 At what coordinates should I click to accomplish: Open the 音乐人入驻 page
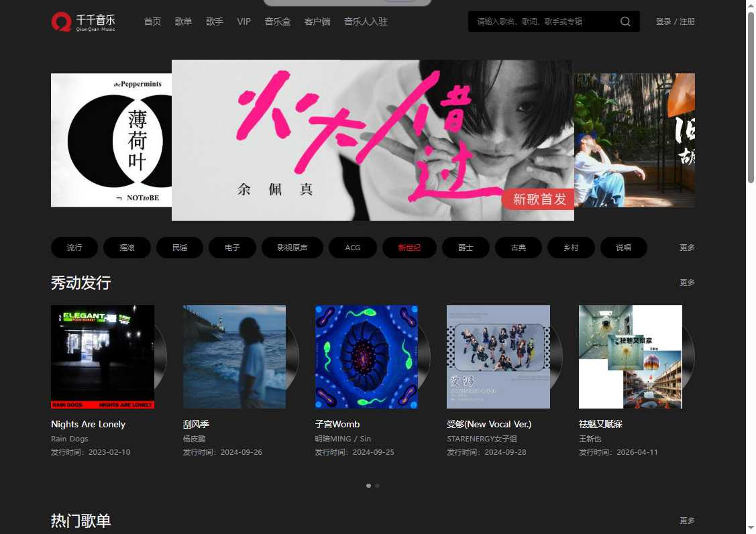pos(366,21)
